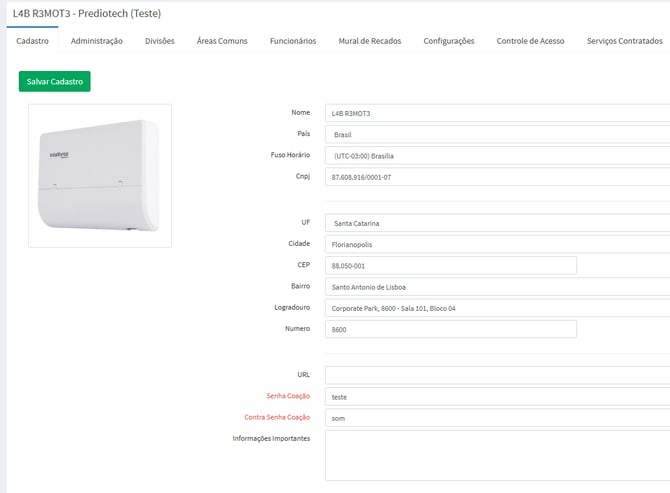Click the Informações Importantes text area
This screenshot has width=670, height=493.
point(497,455)
